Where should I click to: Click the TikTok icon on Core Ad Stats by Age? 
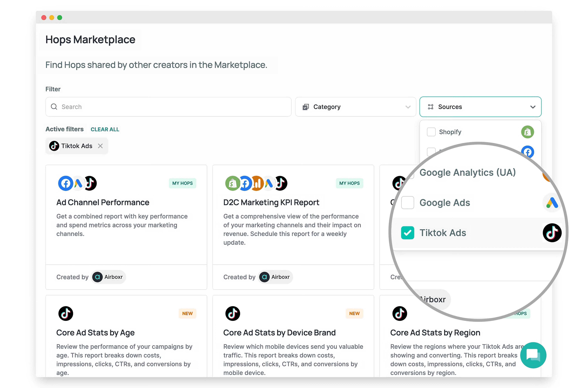(66, 313)
